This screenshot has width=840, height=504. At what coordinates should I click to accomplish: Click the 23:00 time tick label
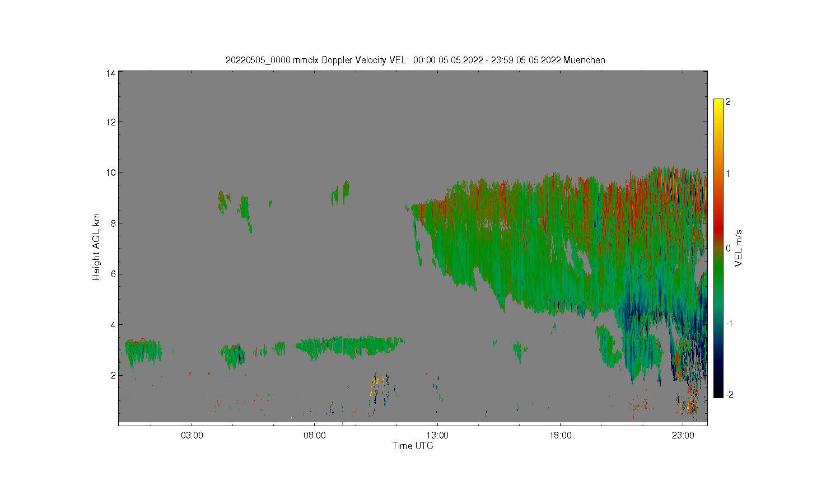[x=683, y=435]
